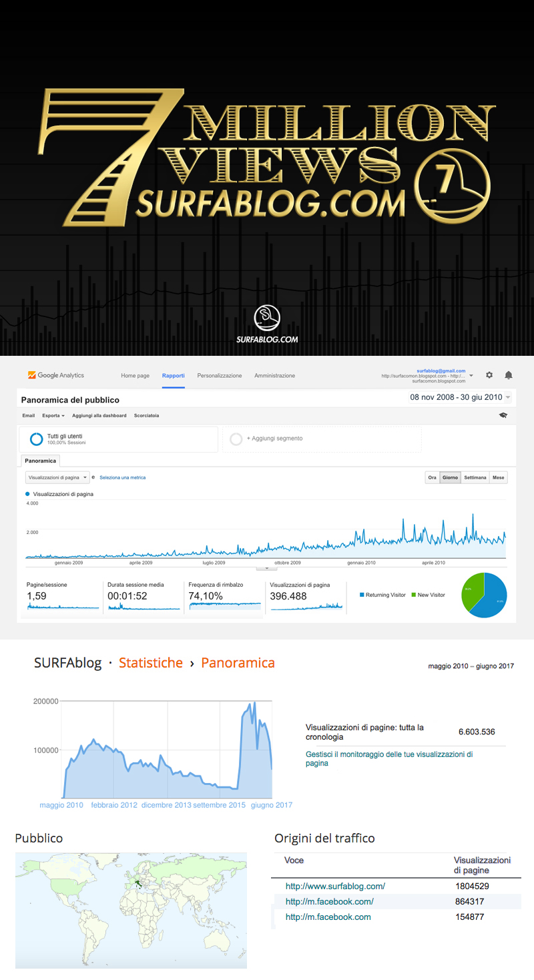This screenshot has height=980, width=534.
Task: Switch chart granularity to Ora
Action: (x=433, y=477)
